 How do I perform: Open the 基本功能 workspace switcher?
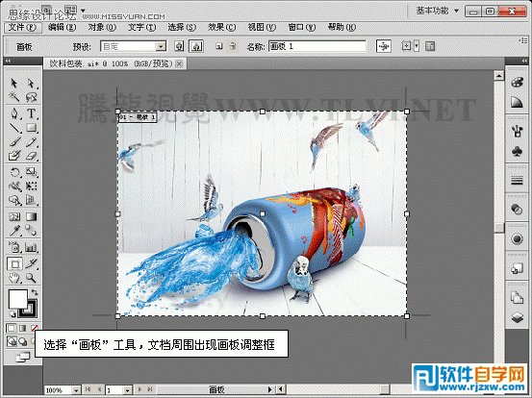pos(438,11)
